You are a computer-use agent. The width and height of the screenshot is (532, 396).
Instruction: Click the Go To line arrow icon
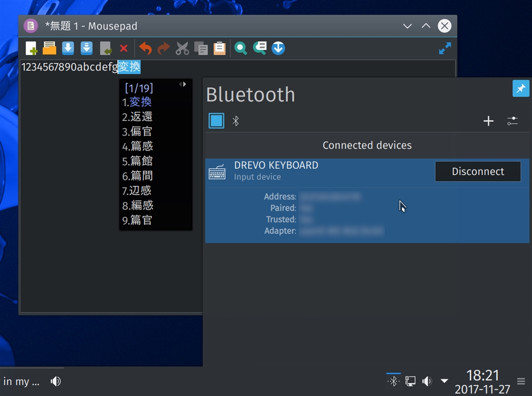click(x=278, y=48)
